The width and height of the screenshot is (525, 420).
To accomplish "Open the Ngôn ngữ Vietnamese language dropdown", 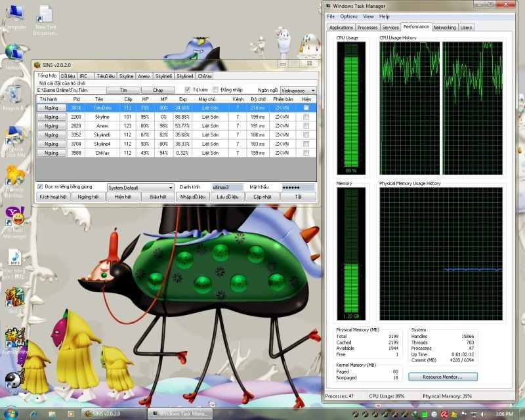I will pyautogui.click(x=298, y=91).
